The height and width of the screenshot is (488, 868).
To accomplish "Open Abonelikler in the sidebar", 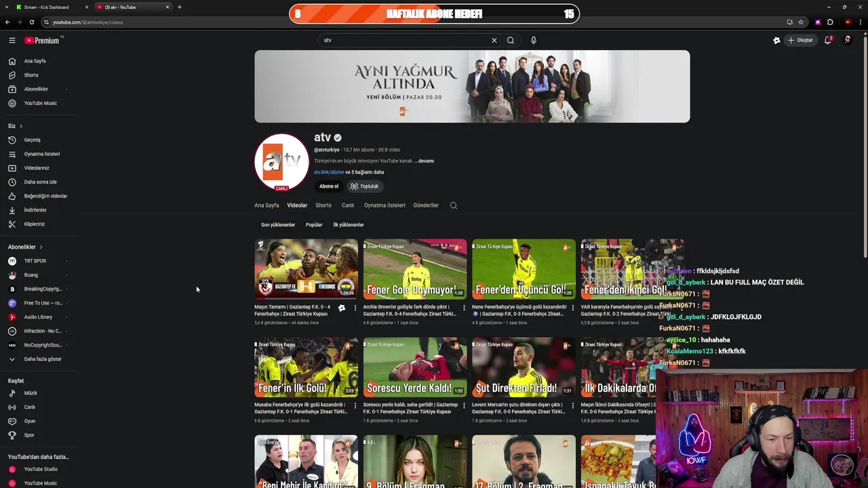I will [36, 89].
